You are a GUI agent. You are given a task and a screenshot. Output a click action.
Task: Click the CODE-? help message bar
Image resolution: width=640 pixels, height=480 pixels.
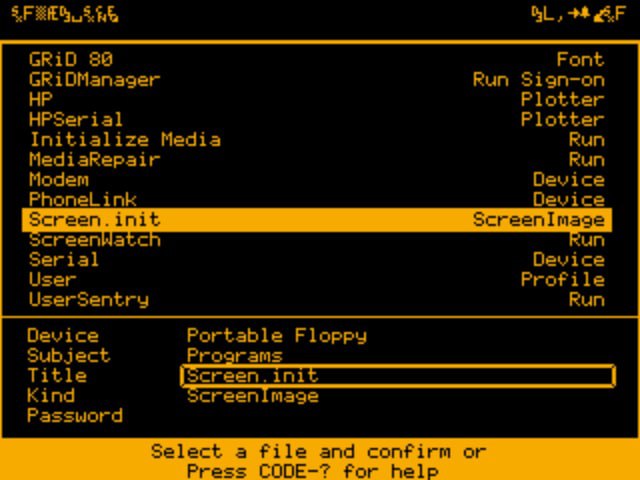pos(319,461)
